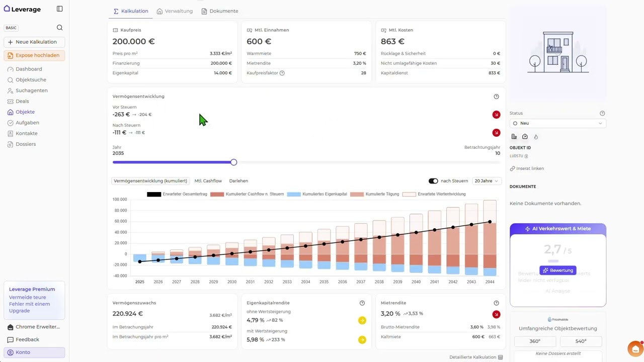
Task: Collapse the sidebar with the panel icon
Action: coord(60,9)
